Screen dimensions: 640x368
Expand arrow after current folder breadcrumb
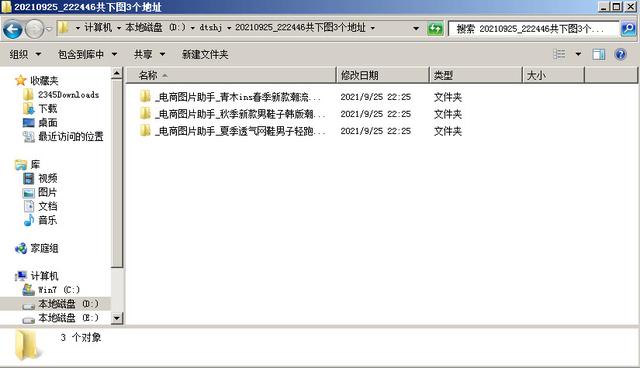372,28
